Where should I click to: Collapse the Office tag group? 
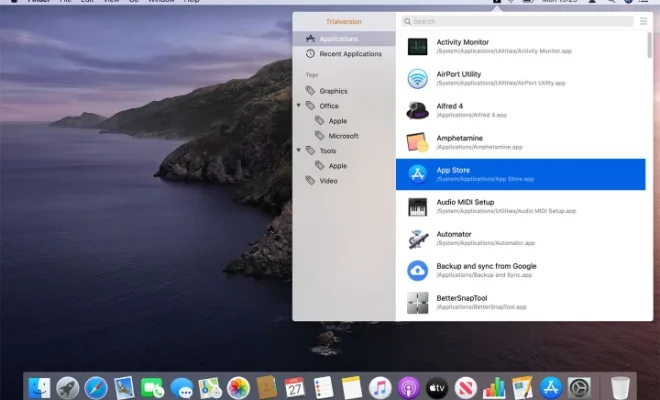pos(298,105)
